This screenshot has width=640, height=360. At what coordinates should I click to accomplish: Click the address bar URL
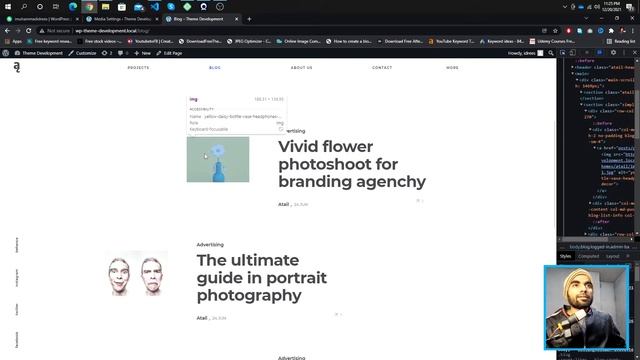tap(112, 31)
